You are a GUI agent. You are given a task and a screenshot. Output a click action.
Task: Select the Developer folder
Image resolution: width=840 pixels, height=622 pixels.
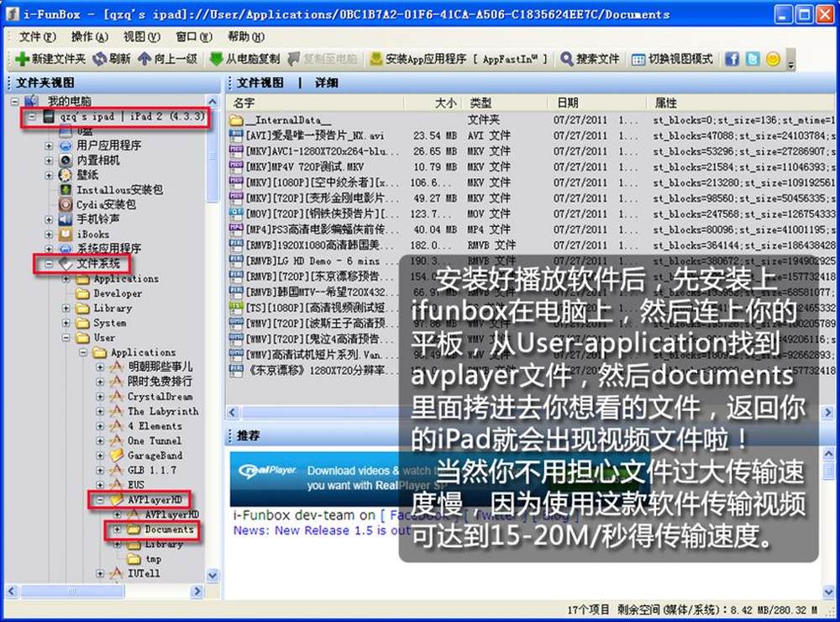pyautogui.click(x=118, y=293)
